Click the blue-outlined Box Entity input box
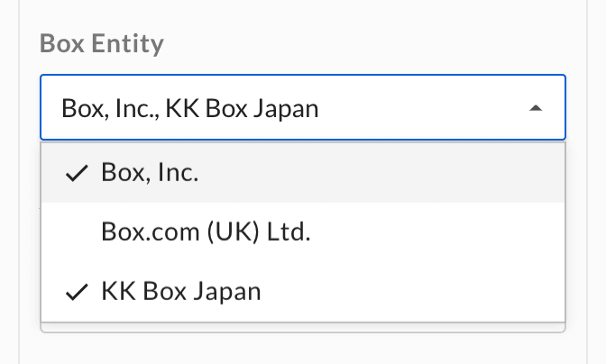Viewport: 606px width, 364px height. click(303, 107)
